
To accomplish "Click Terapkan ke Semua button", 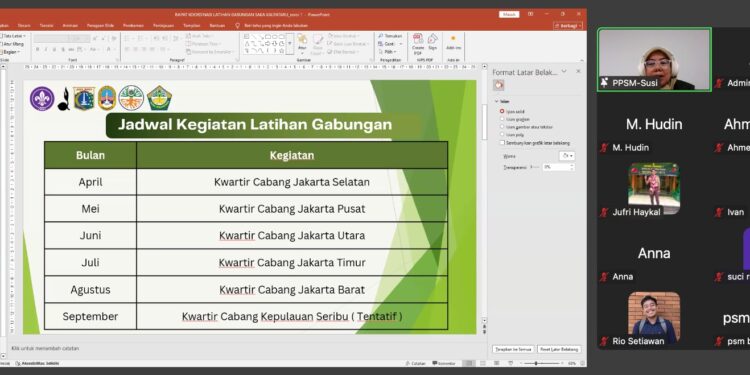I will tap(513, 349).
